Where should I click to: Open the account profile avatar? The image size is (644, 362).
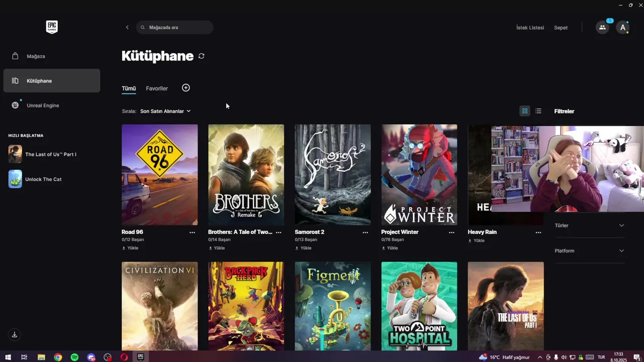click(x=623, y=28)
